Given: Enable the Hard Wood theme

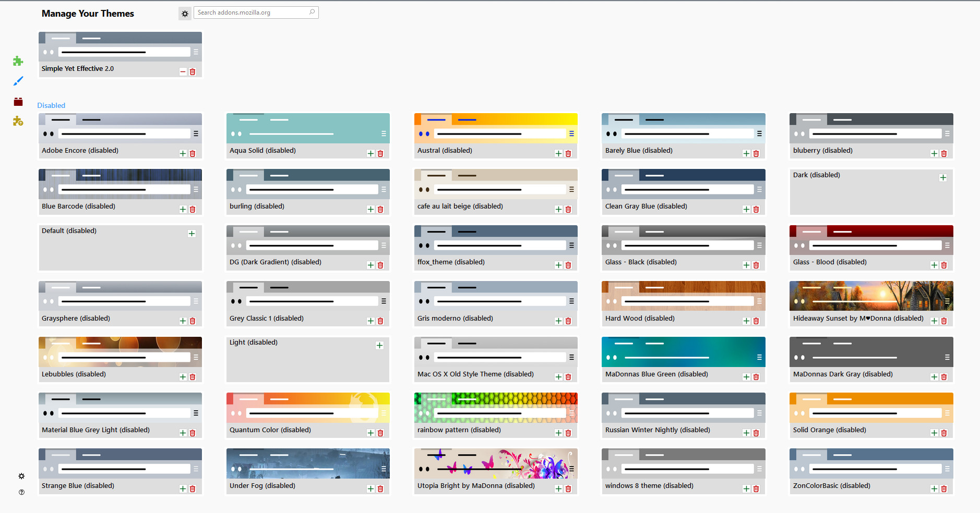Looking at the screenshot, I should (746, 321).
